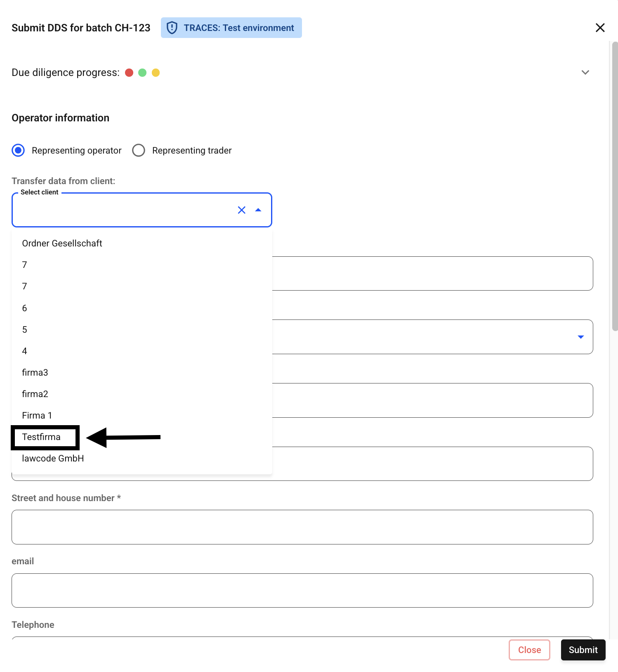618x672 pixels.
Task: Expand the Due diligence progress section
Action: [x=585, y=73]
